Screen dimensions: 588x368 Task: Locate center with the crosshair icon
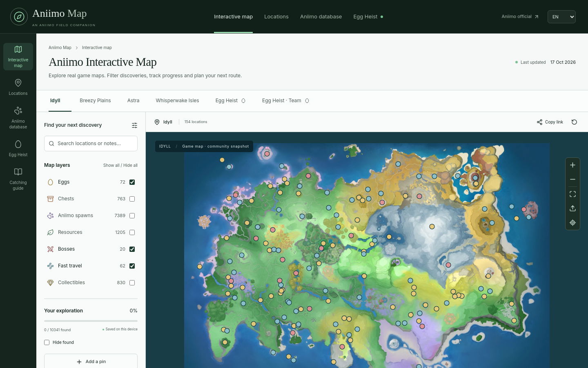[572, 223]
